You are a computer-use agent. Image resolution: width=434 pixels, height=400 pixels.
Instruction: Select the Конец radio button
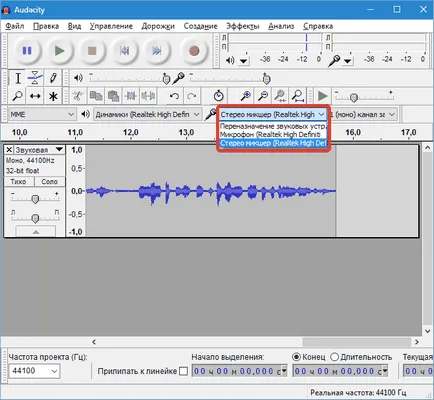tap(296, 357)
